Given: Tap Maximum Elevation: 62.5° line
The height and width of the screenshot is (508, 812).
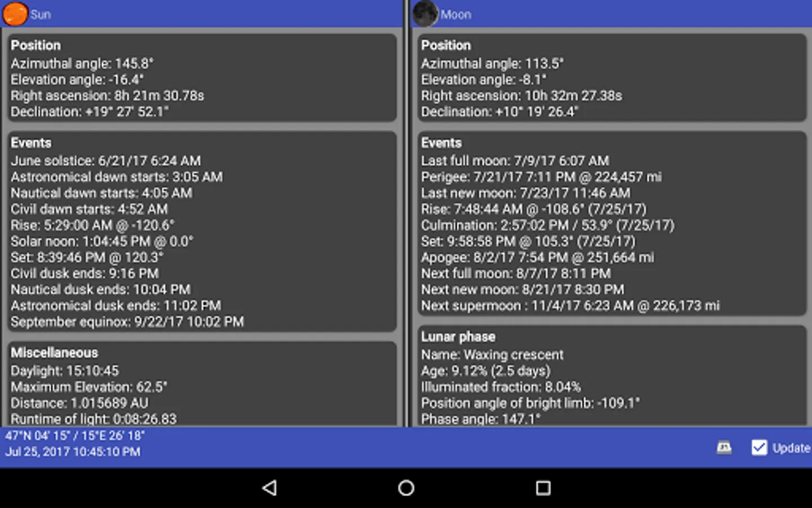Looking at the screenshot, I should [x=89, y=387].
